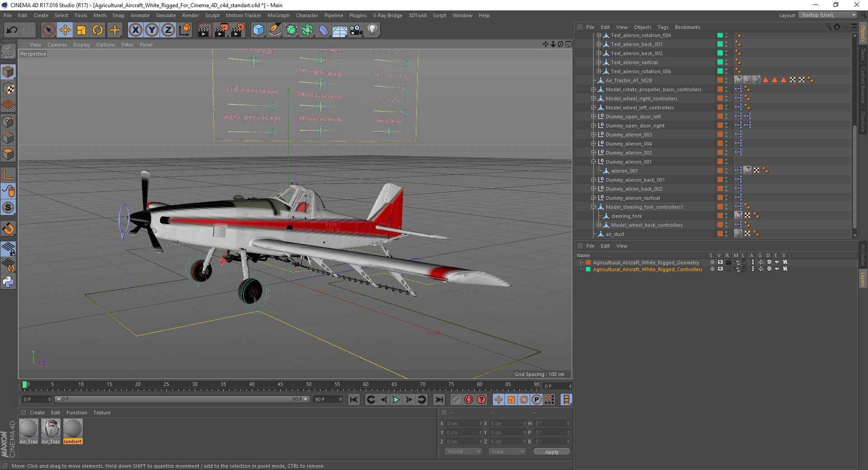The image size is (868, 470).
Task: Open the Simulate menu
Action: pos(165,15)
